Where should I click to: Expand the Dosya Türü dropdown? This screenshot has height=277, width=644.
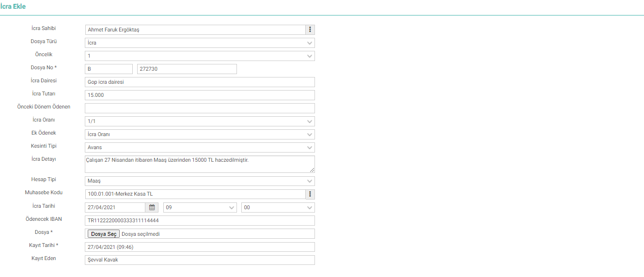pyautogui.click(x=200, y=43)
